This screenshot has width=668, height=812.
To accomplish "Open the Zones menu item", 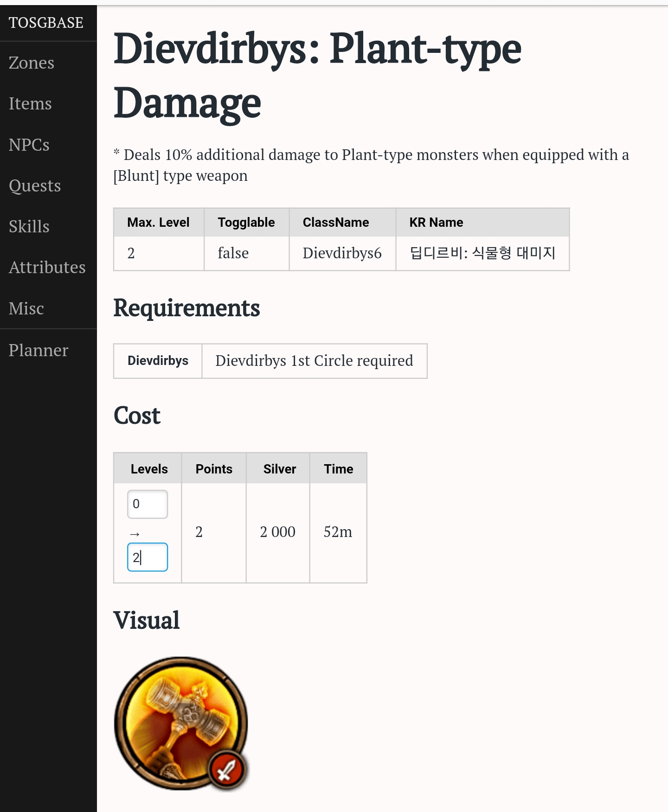I will coord(32,63).
